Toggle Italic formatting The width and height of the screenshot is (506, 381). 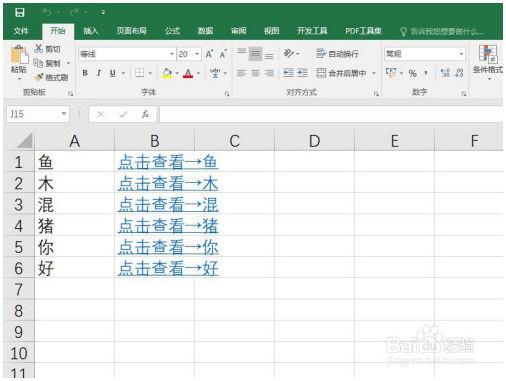click(99, 73)
